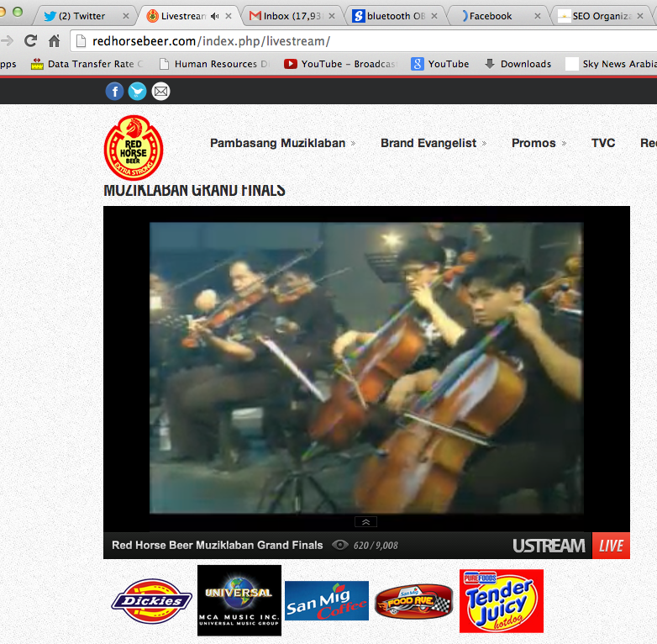Close the Facebook tab
This screenshot has width=657, height=644.
click(x=538, y=16)
